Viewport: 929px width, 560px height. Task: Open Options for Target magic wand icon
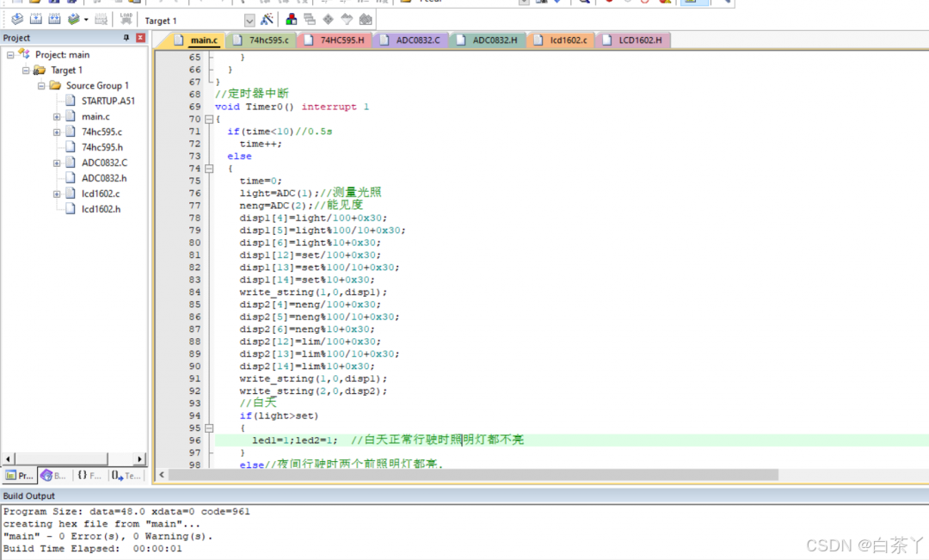tap(268, 20)
